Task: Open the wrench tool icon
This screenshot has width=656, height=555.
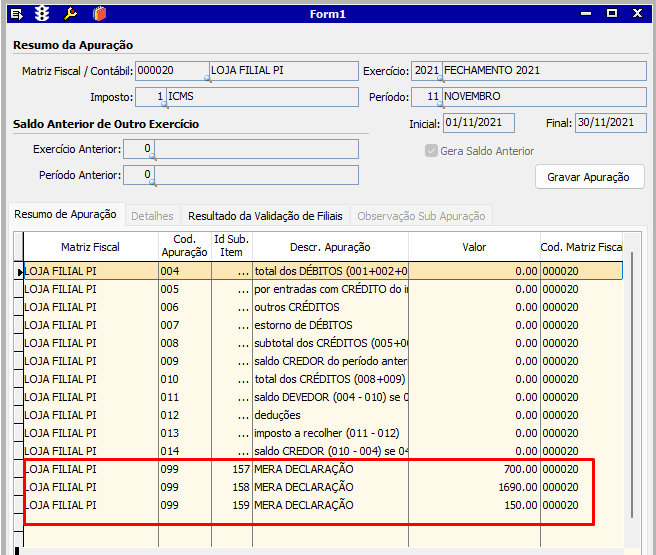Action: point(69,14)
